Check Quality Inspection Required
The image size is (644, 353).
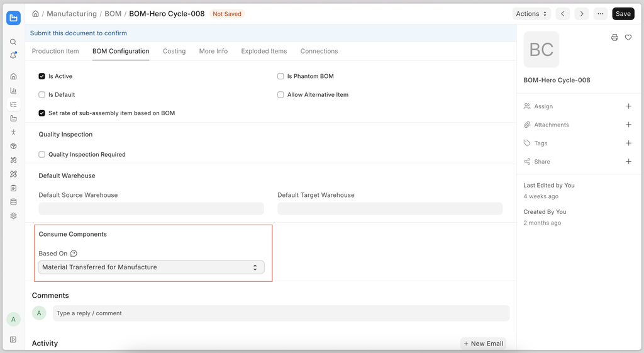42,154
